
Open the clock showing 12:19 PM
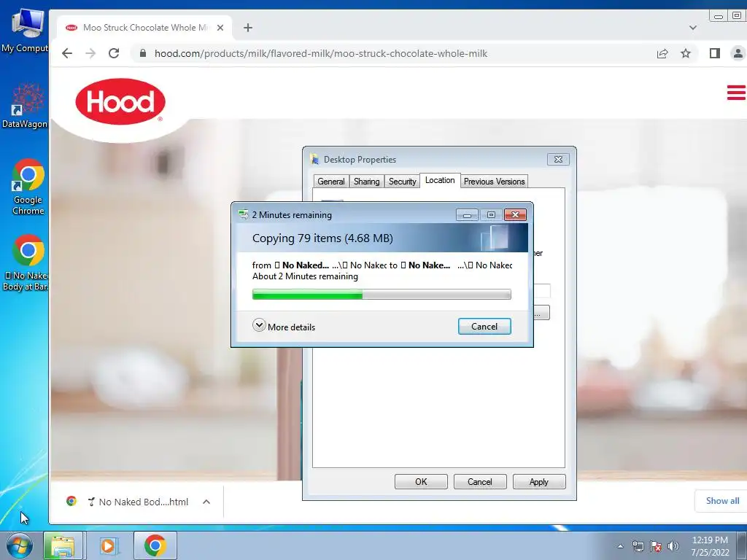click(710, 546)
